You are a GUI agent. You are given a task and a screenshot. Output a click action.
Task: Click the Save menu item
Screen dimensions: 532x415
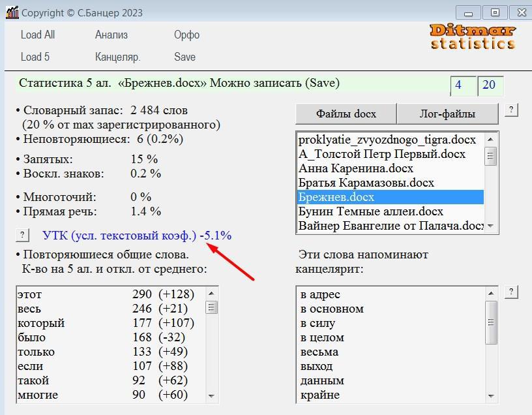coord(185,57)
